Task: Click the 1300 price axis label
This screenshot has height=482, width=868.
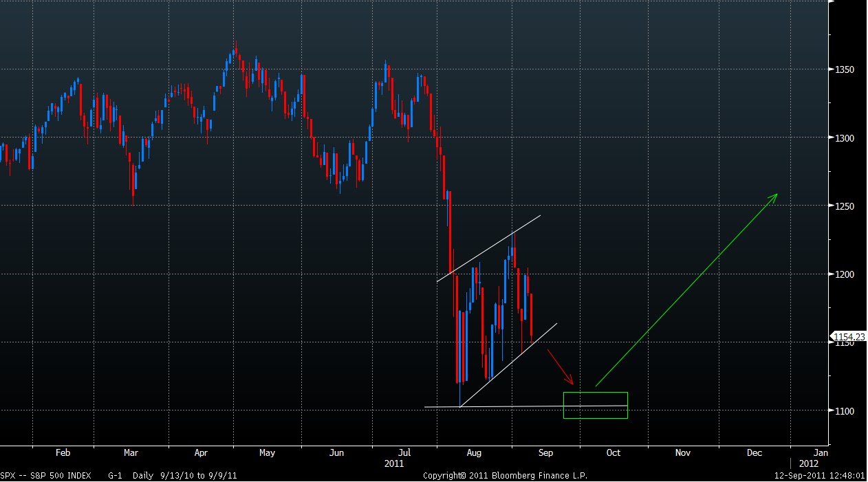Action: (845, 138)
